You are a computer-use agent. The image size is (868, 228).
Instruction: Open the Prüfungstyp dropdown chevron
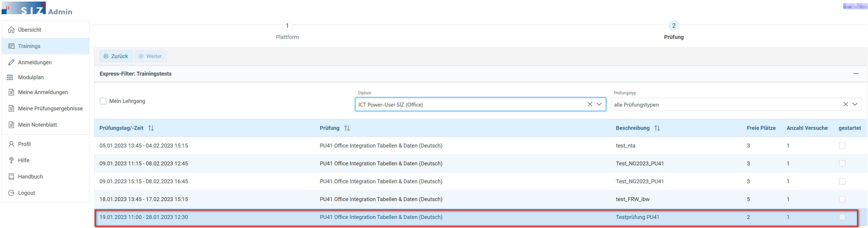coord(855,104)
